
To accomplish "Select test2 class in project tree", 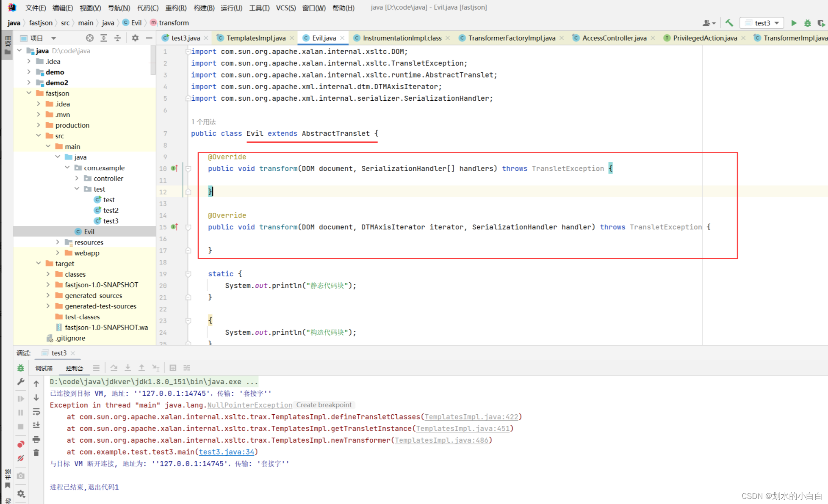I will (x=111, y=210).
